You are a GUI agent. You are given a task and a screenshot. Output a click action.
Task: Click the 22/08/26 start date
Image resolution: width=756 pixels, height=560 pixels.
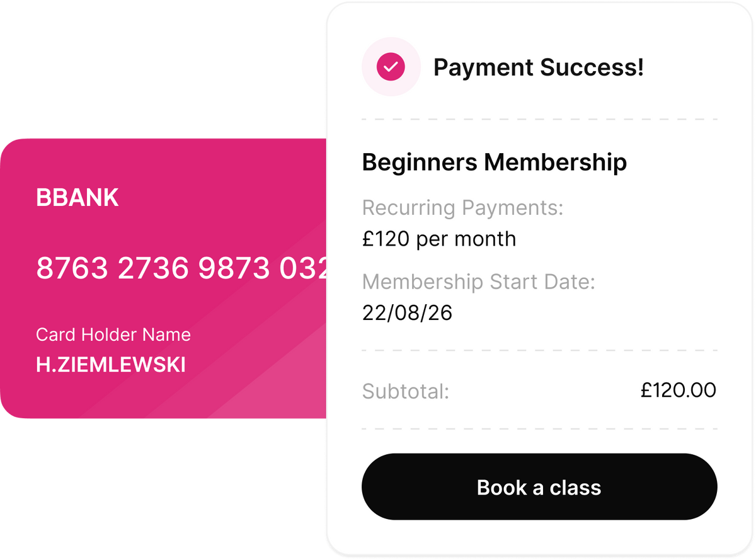(x=408, y=313)
